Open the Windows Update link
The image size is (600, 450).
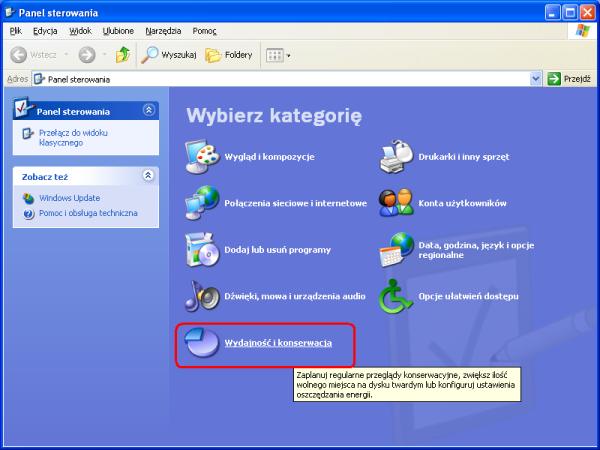point(70,198)
